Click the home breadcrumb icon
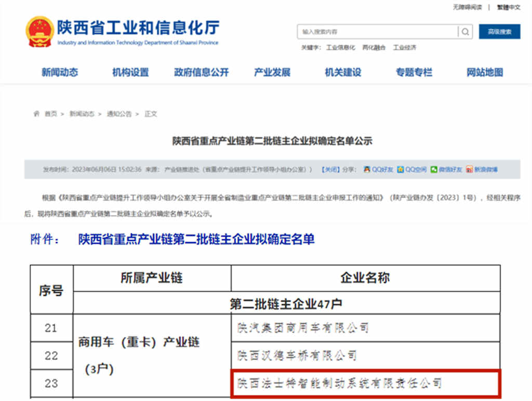 click(x=36, y=114)
